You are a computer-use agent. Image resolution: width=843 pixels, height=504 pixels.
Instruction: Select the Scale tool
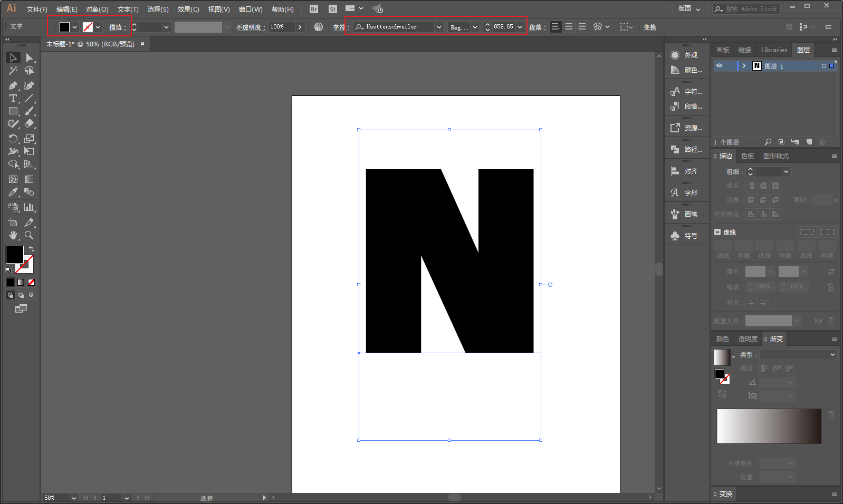coord(30,139)
